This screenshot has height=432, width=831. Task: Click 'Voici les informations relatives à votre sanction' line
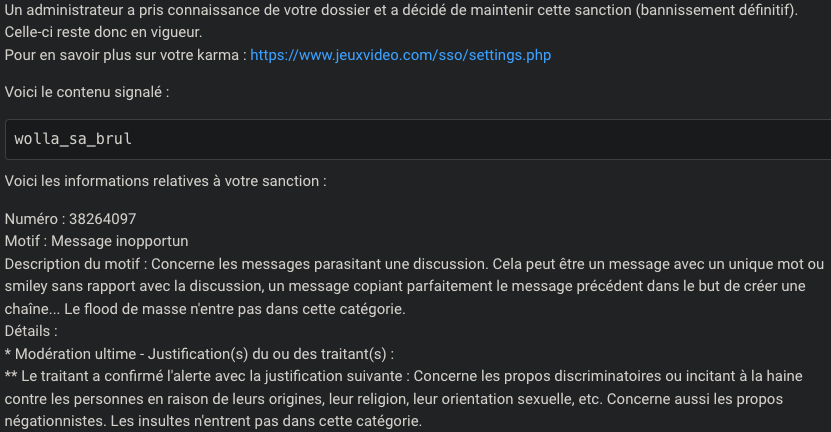(x=165, y=182)
